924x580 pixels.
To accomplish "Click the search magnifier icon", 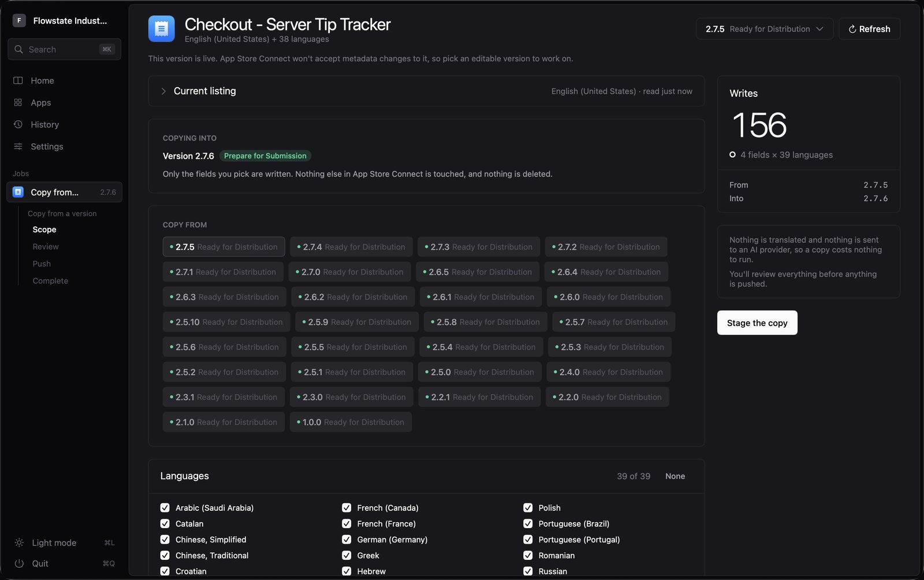I will (x=19, y=49).
